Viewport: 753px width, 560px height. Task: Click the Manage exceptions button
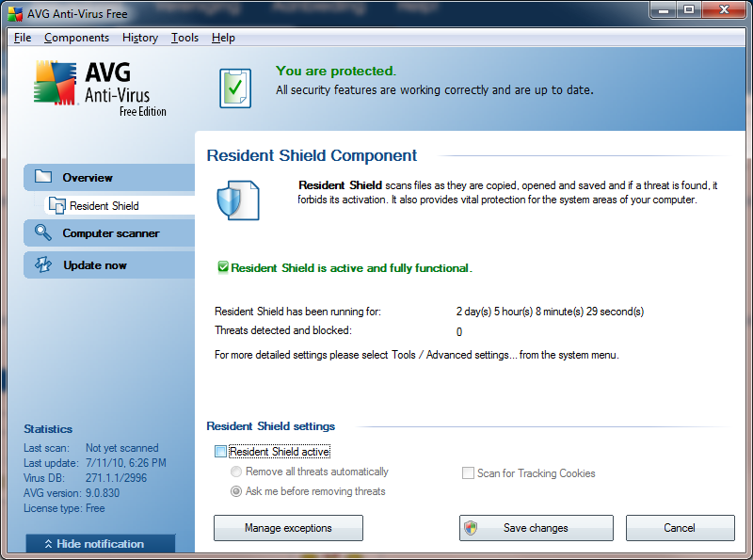(x=288, y=528)
